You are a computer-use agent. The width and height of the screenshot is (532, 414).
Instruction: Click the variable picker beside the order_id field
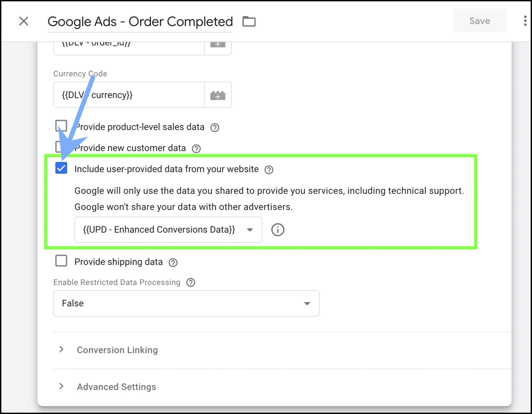pyautogui.click(x=218, y=45)
